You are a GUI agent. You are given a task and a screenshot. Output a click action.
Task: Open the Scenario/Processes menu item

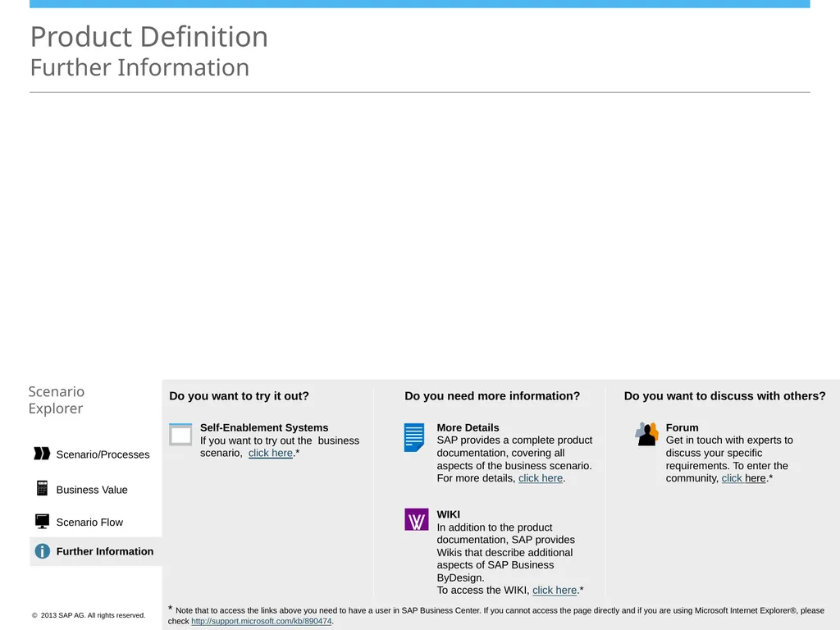pyautogui.click(x=103, y=454)
